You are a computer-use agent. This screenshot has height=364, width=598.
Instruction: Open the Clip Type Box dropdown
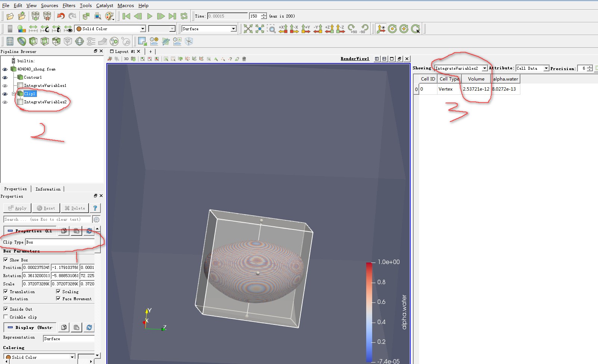click(x=60, y=242)
